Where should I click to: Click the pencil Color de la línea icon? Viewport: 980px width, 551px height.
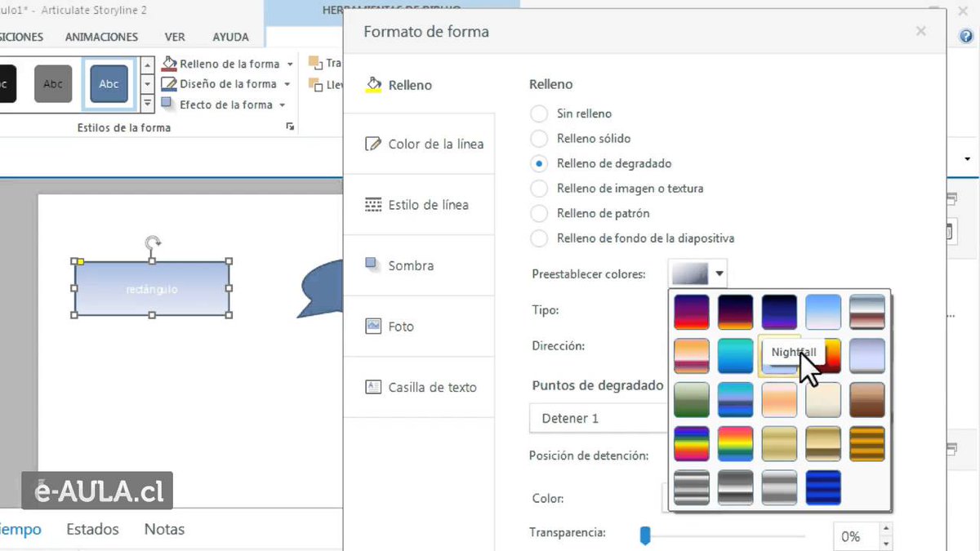pyautogui.click(x=373, y=144)
